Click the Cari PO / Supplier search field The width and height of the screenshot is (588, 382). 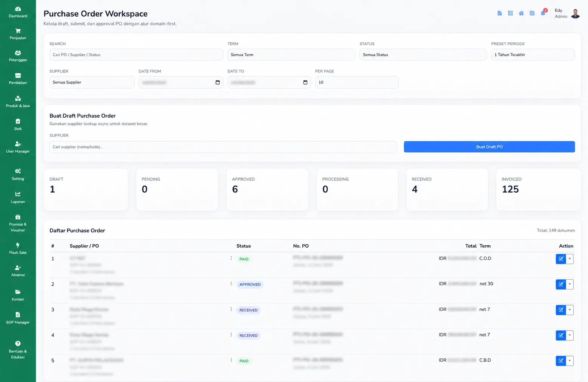[136, 55]
